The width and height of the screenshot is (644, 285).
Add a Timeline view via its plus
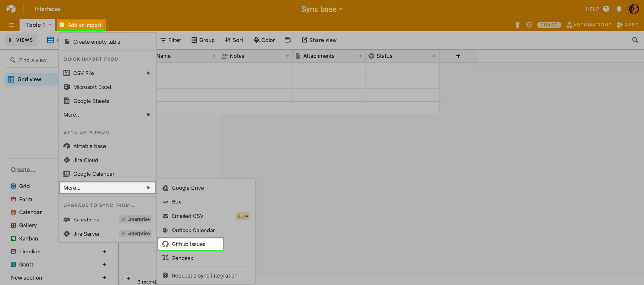coord(104,251)
